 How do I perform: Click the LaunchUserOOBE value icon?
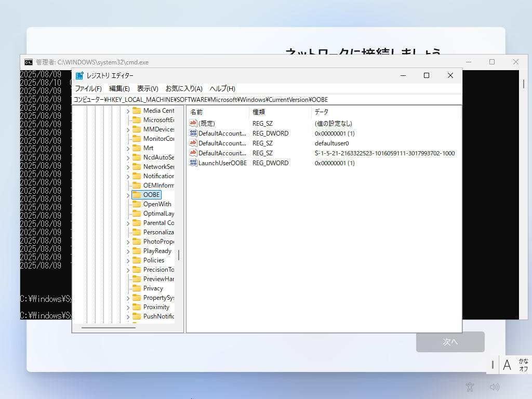point(193,163)
